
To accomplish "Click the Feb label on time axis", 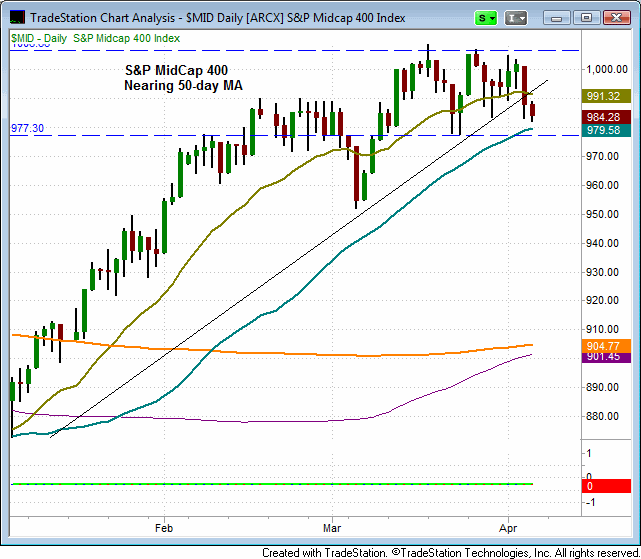I will (166, 524).
